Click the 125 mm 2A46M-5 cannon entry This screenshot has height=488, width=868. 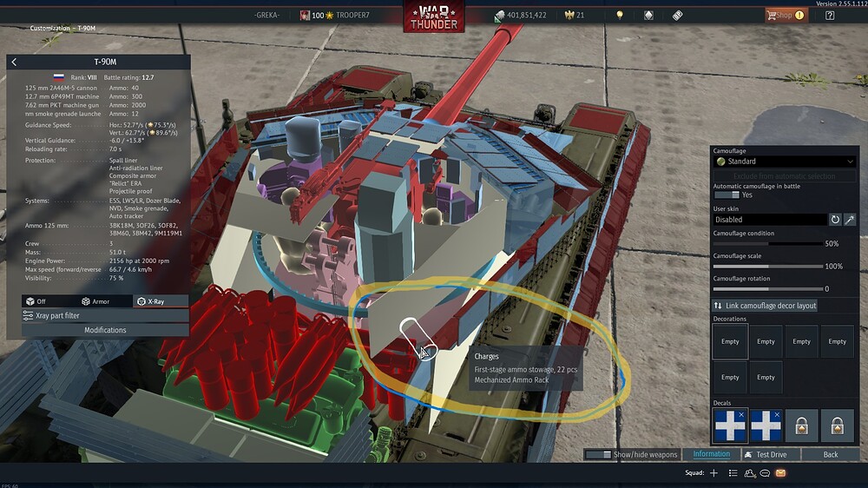(61, 88)
